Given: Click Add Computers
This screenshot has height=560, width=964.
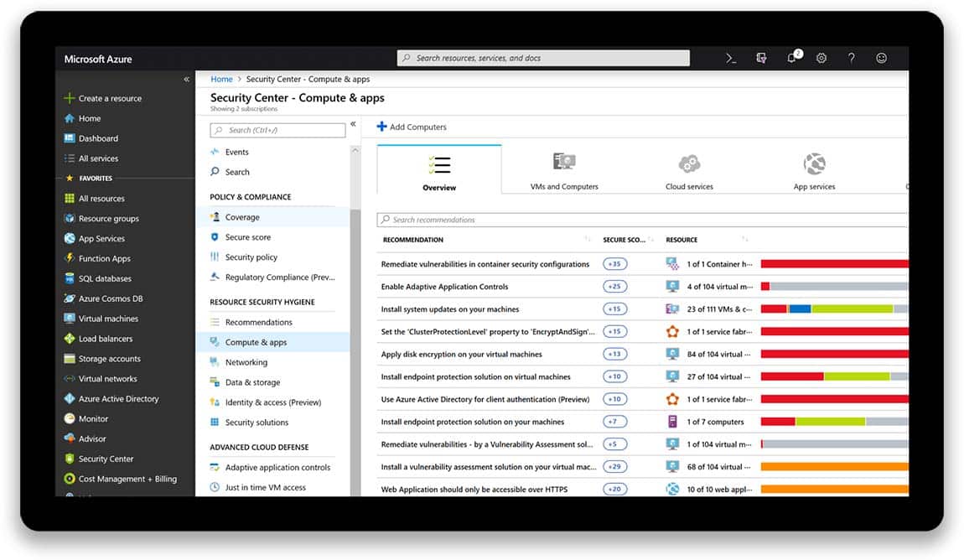Looking at the screenshot, I should click(412, 127).
